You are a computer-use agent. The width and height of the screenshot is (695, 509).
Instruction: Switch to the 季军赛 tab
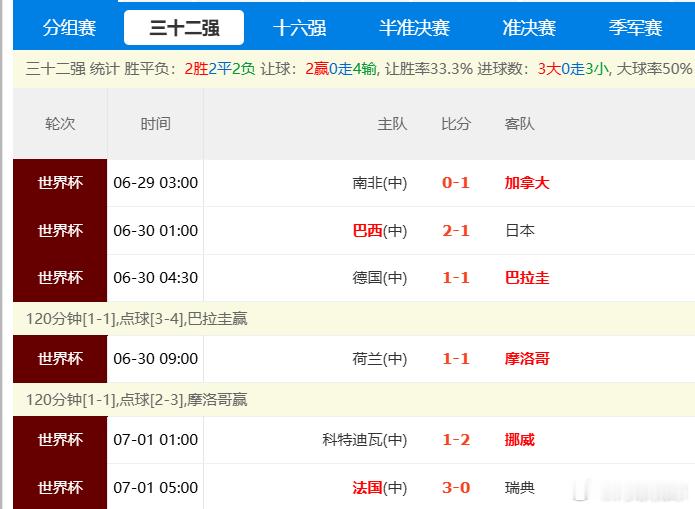635,27
